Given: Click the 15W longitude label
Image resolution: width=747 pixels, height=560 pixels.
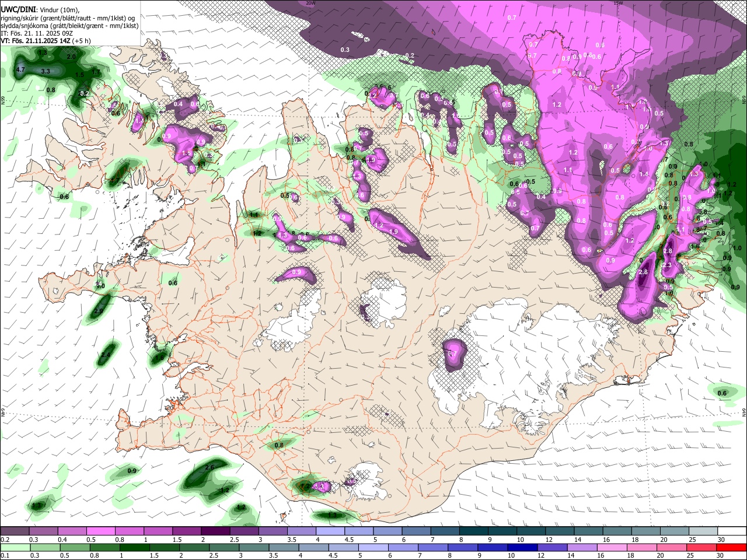Looking at the screenshot, I should click(618, 3).
